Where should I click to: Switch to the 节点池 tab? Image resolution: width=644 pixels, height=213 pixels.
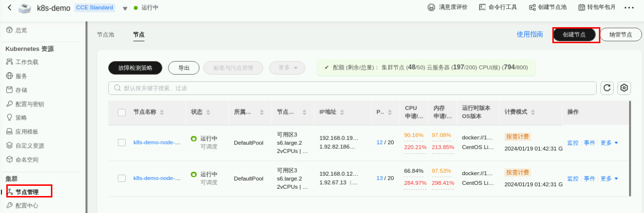point(105,35)
